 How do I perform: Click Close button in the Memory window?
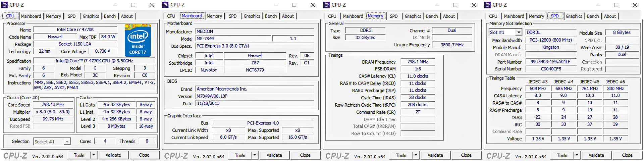(466, 155)
